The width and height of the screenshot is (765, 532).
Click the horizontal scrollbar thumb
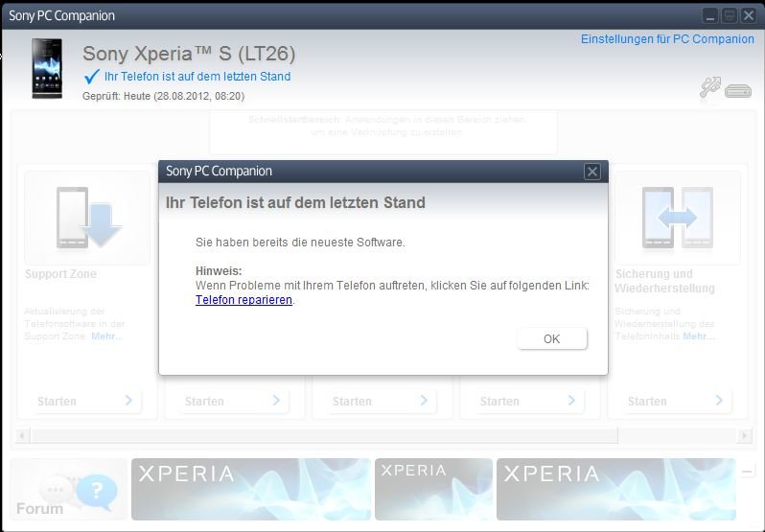coord(324,435)
